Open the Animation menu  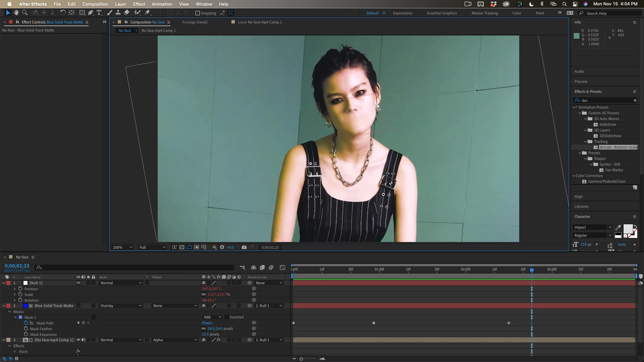click(x=162, y=4)
